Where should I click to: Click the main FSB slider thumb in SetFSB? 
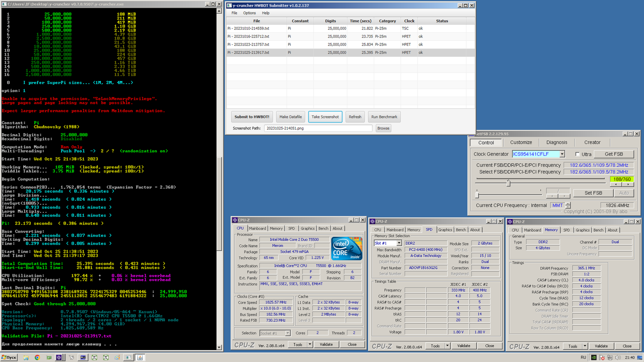click(x=508, y=183)
